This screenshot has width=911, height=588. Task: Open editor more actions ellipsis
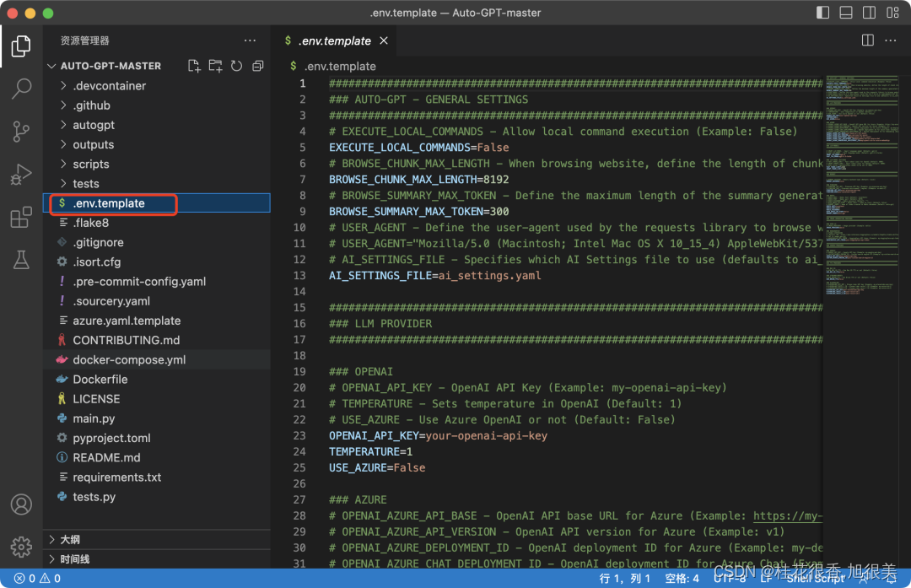point(890,40)
